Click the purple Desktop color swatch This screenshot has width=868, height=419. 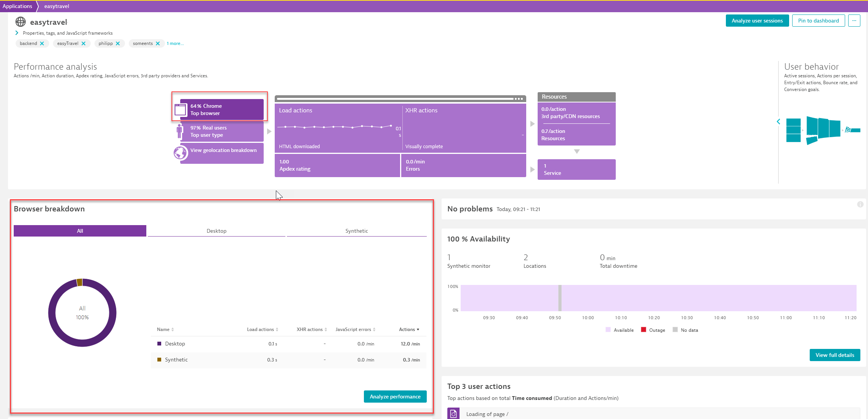pos(159,344)
